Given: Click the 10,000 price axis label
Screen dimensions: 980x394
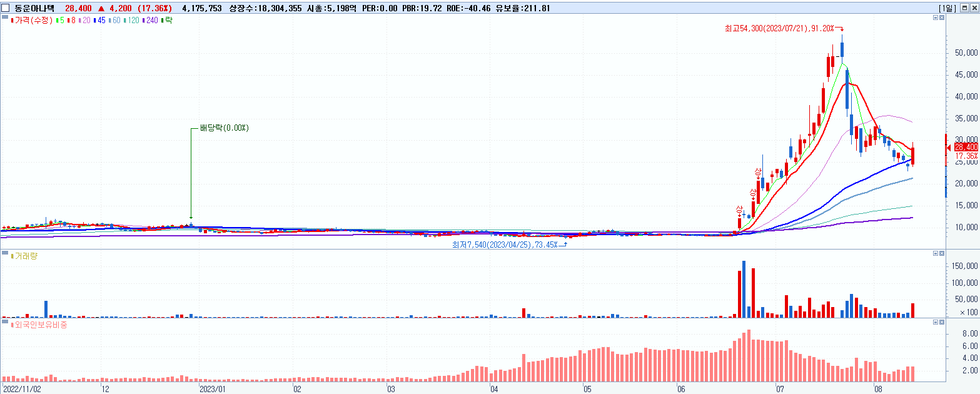Looking at the screenshot, I should coord(967,227).
